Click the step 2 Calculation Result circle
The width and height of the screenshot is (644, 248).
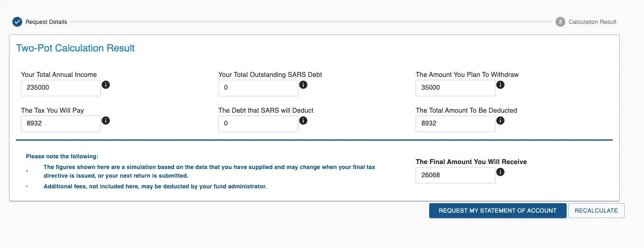point(560,22)
